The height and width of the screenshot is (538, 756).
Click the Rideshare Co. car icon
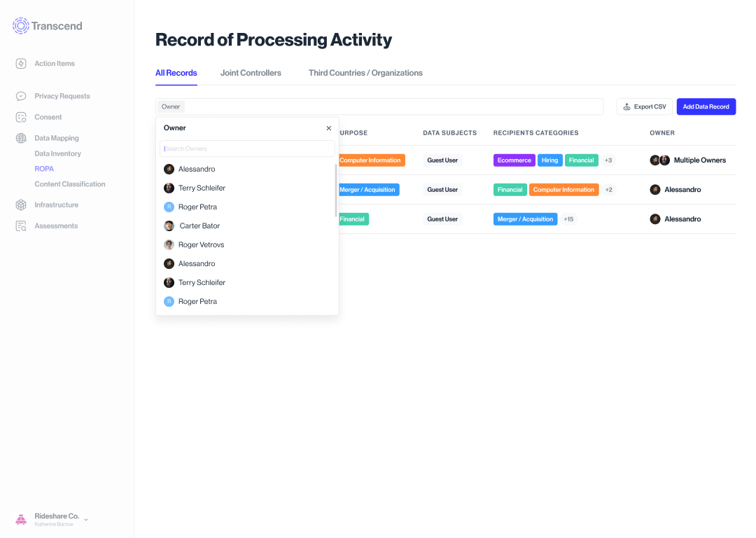click(x=21, y=519)
